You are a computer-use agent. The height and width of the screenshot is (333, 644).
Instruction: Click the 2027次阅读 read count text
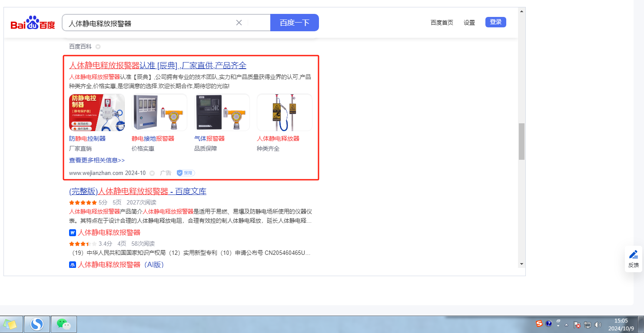pyautogui.click(x=141, y=202)
